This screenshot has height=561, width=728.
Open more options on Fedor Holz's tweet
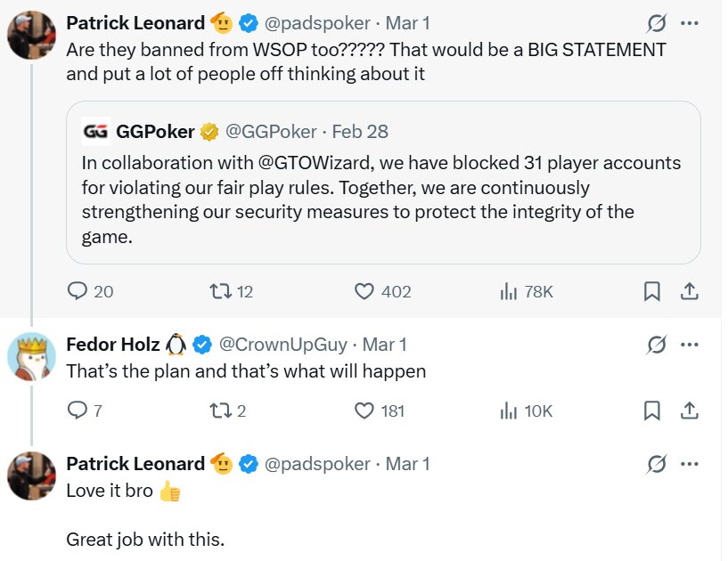coord(689,344)
